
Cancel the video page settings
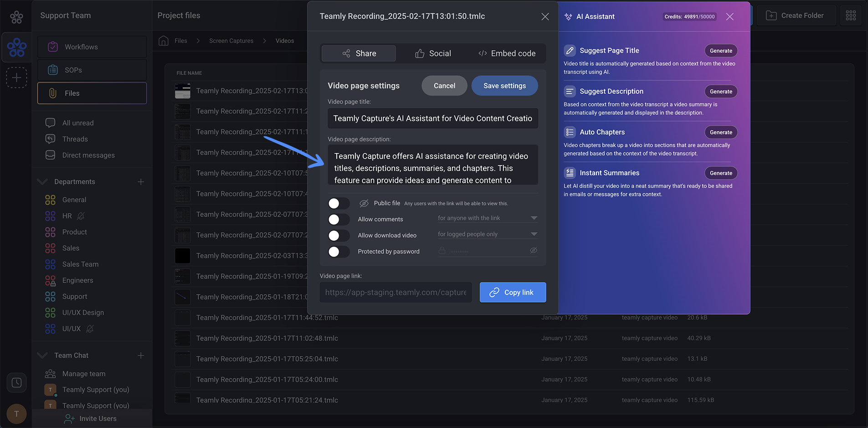pyautogui.click(x=444, y=86)
